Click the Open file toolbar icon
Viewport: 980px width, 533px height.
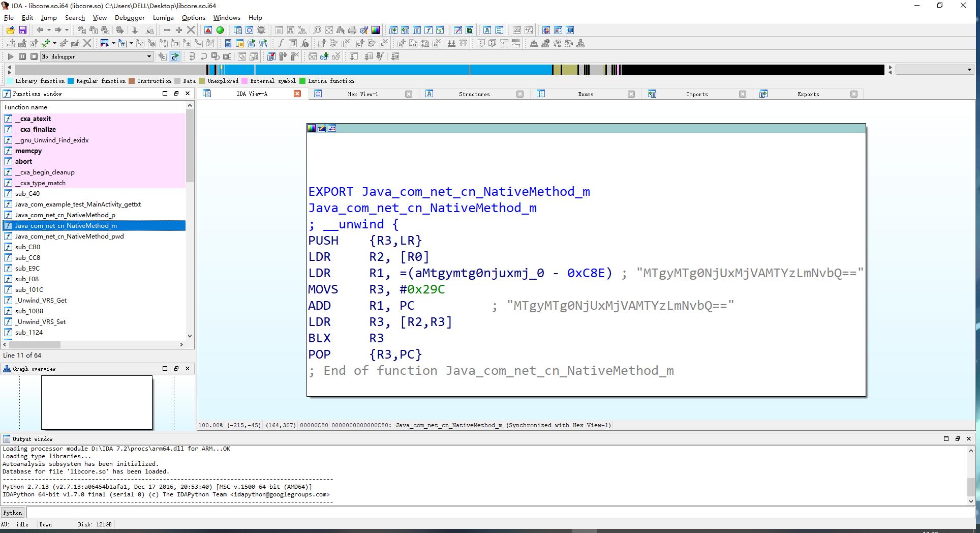pyautogui.click(x=11, y=30)
